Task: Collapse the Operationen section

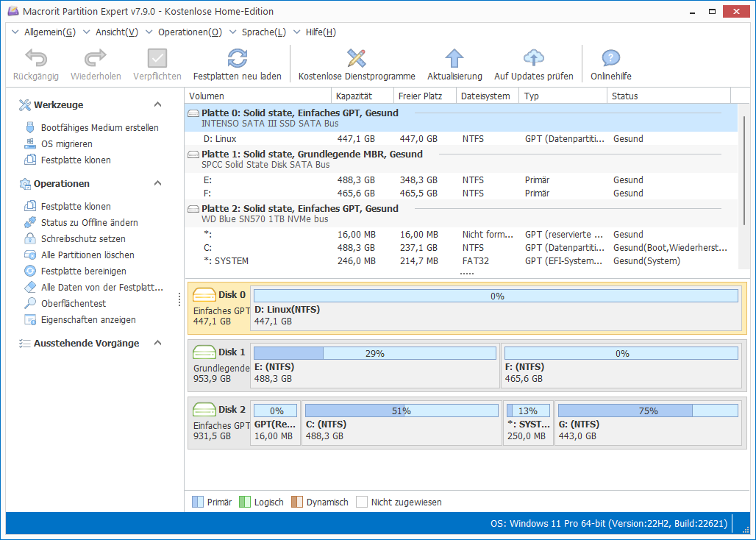Action: tap(157, 183)
